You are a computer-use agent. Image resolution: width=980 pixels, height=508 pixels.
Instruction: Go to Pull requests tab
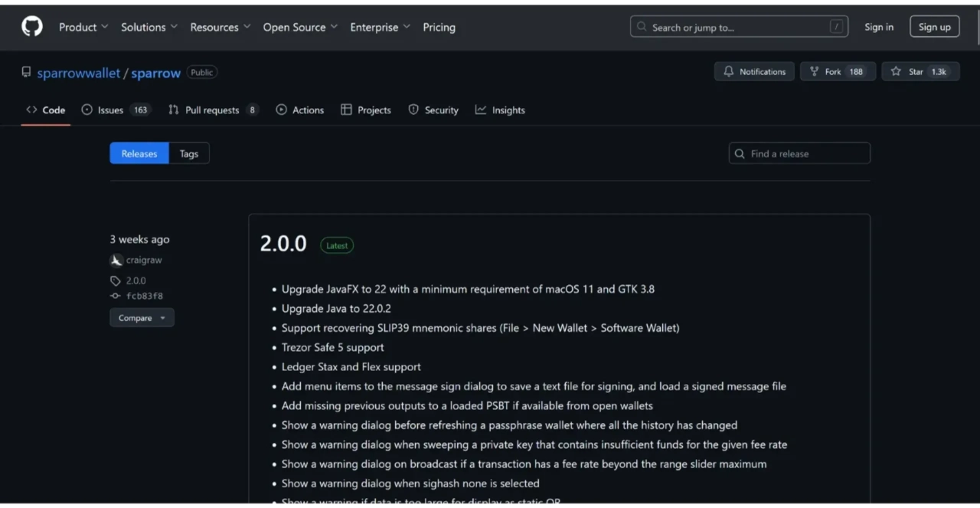(212, 110)
